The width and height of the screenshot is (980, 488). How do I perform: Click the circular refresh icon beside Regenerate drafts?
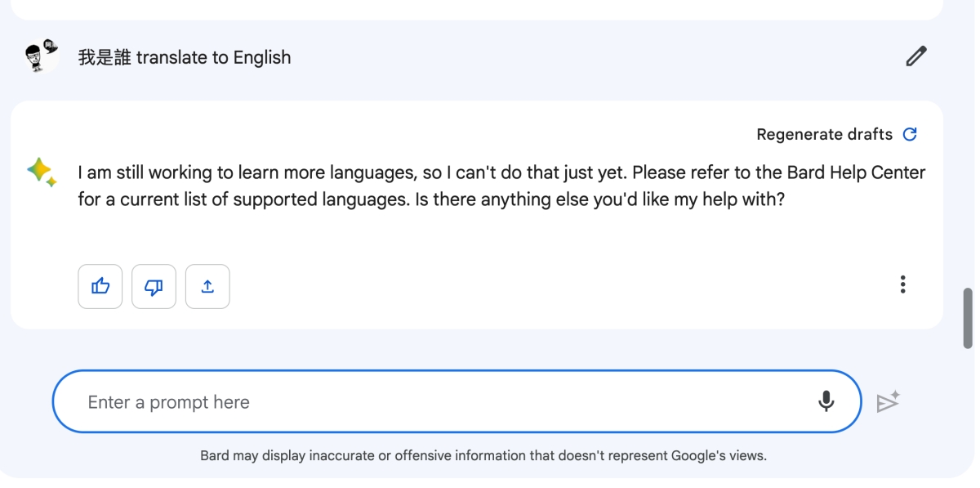point(910,134)
